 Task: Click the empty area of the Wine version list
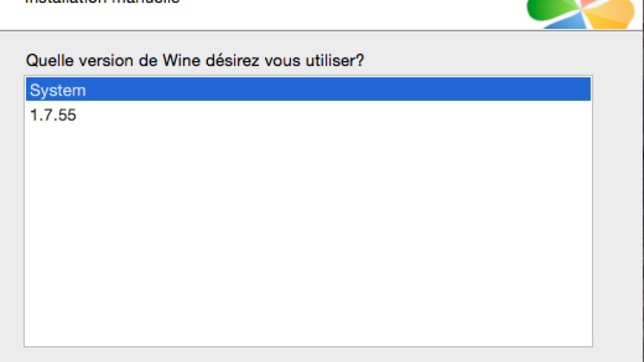(x=308, y=234)
